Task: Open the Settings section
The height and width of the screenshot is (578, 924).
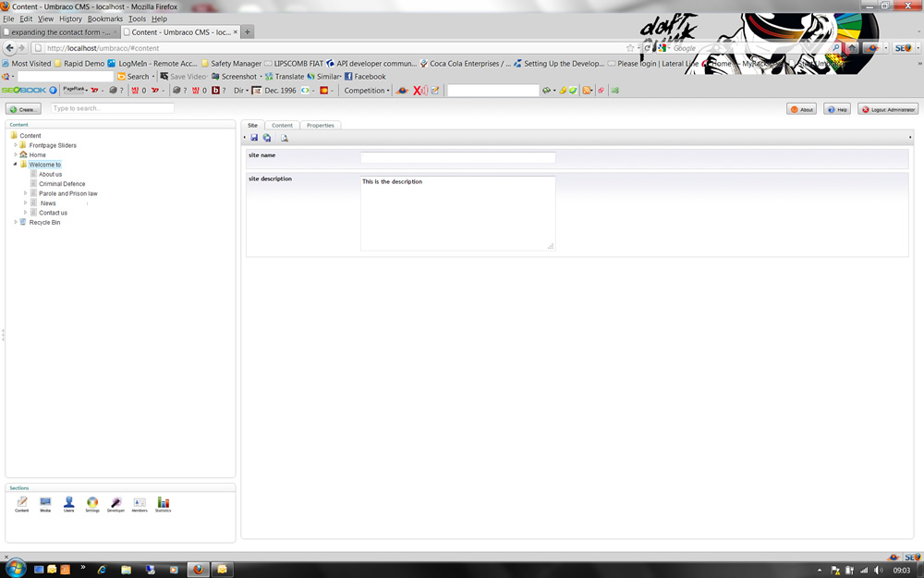Action: click(x=92, y=504)
